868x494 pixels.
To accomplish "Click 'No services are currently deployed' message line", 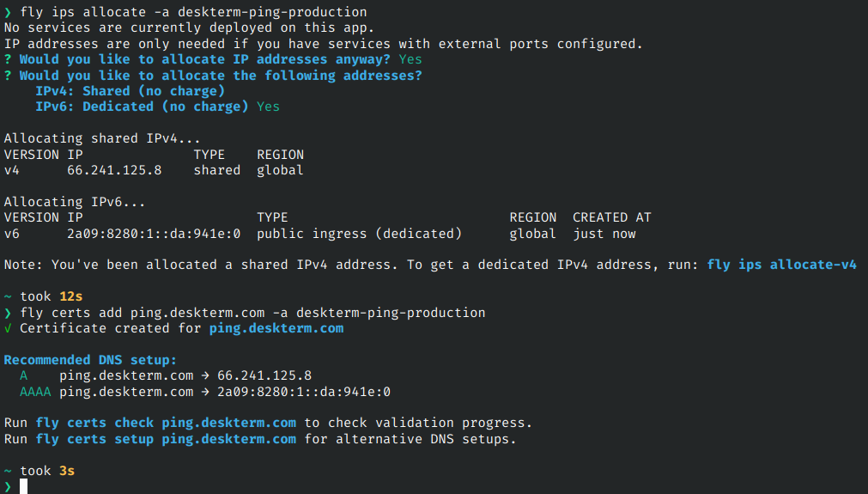I will pos(189,27).
